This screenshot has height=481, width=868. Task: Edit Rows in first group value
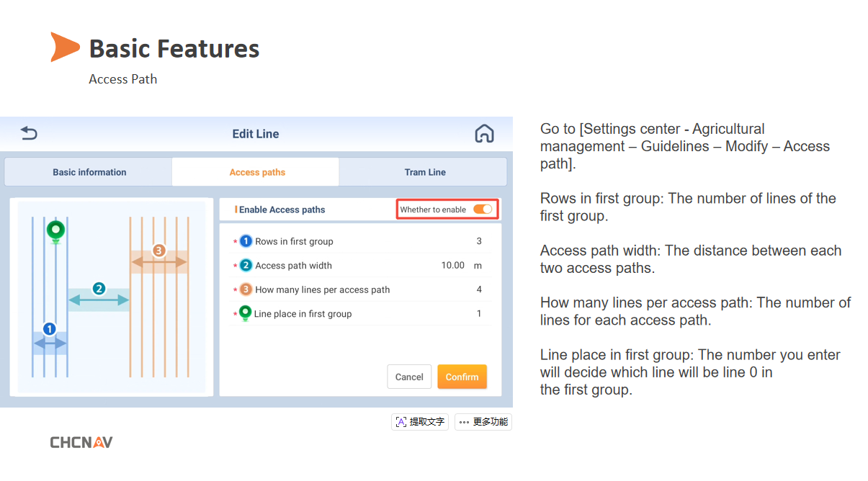click(x=479, y=241)
